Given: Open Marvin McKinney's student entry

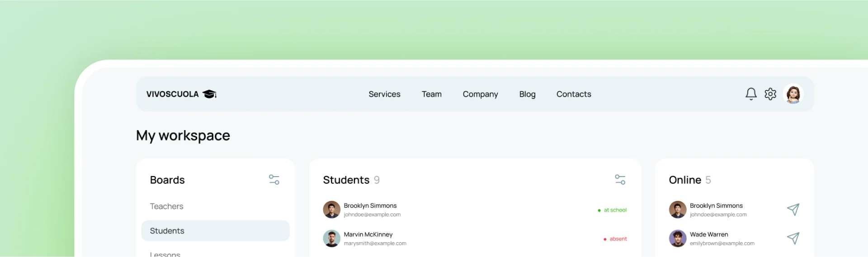Looking at the screenshot, I should tap(368, 235).
